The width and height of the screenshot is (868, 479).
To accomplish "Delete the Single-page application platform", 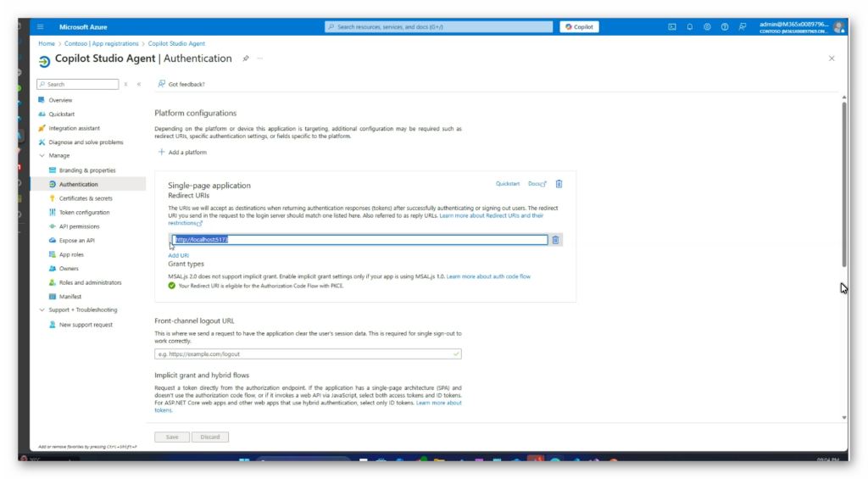I will tap(559, 184).
